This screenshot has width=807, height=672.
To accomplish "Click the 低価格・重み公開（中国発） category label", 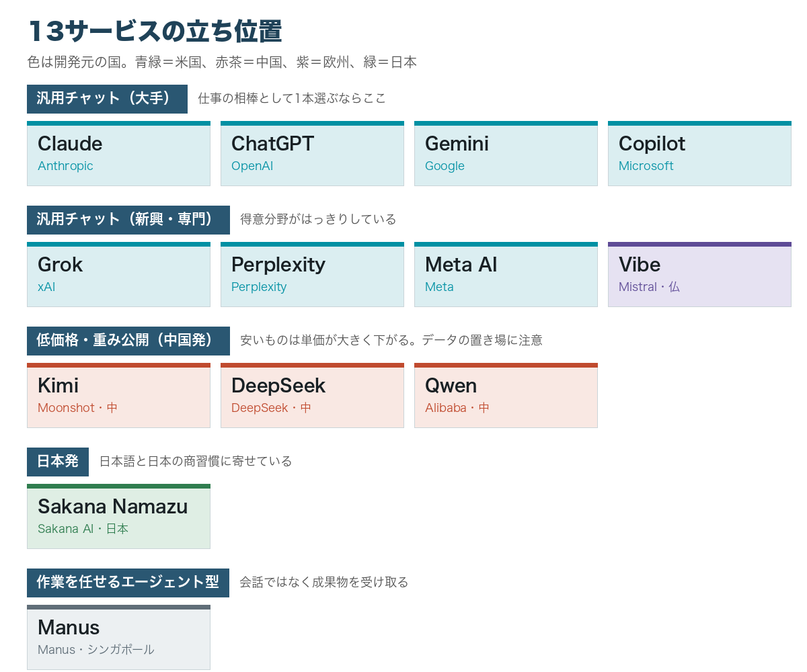I will click(128, 341).
